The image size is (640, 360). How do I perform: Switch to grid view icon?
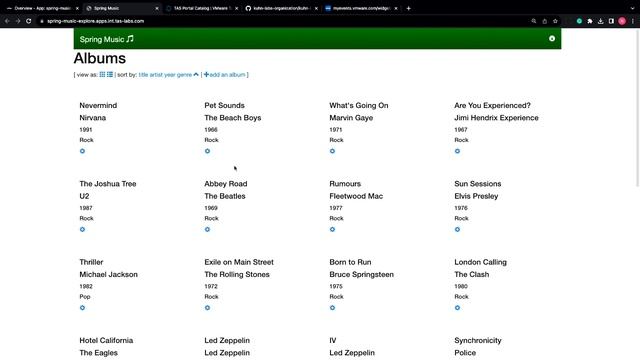point(102,74)
